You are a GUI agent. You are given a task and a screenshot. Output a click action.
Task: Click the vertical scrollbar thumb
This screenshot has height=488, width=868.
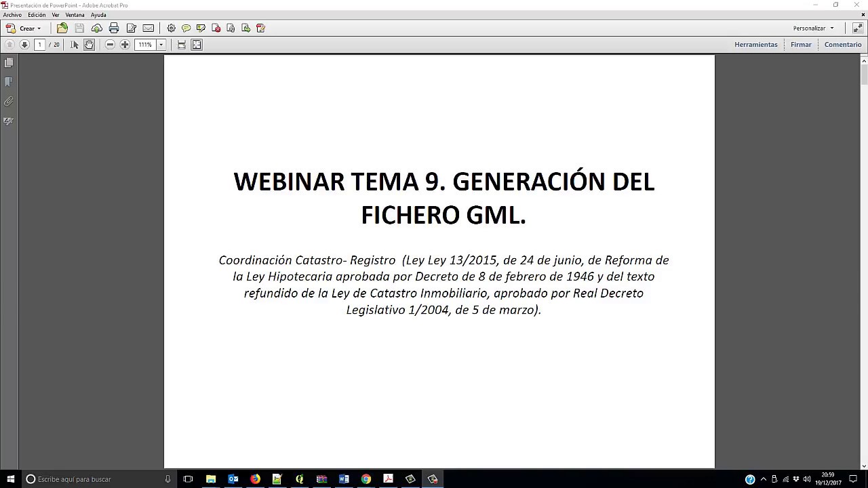(865, 74)
